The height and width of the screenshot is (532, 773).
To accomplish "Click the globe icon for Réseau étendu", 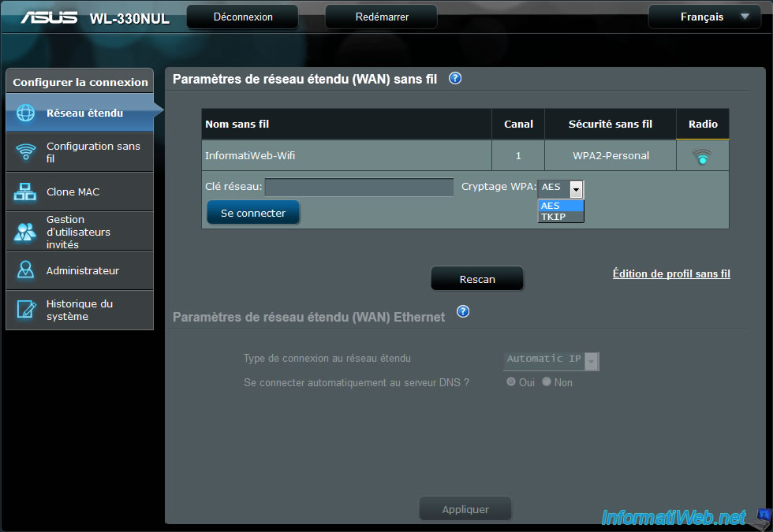I will 26,113.
